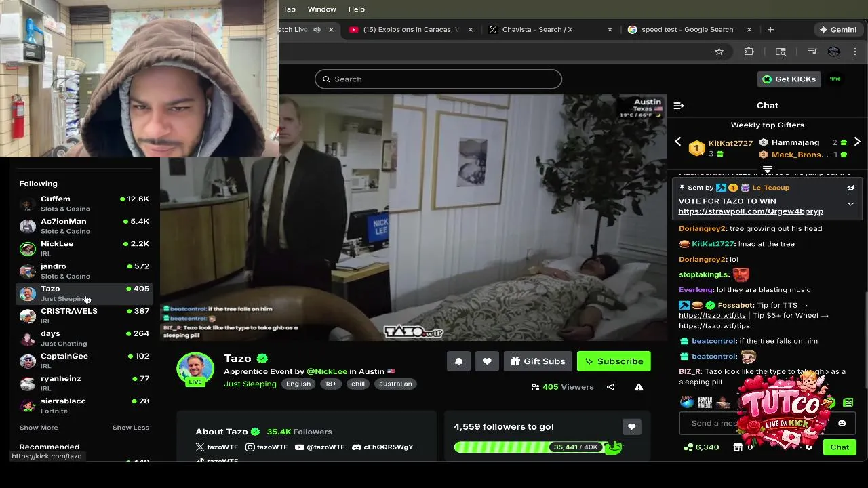Viewport: 868px width, 488px height.
Task: Subscribe to Tazo's channel
Action: tap(614, 361)
